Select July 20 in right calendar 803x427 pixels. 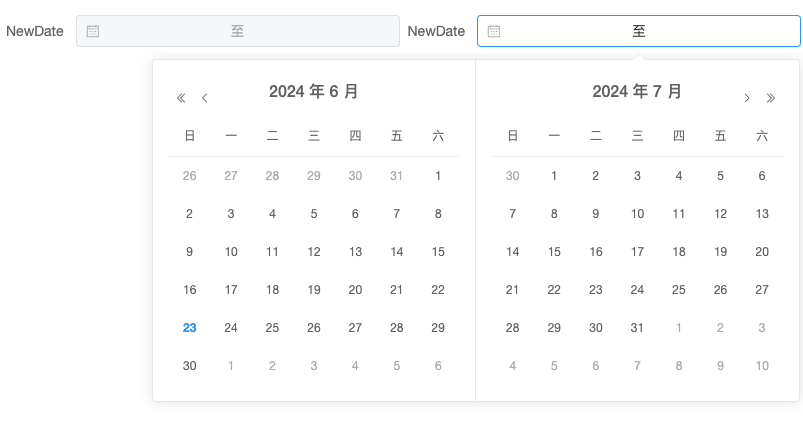click(x=762, y=252)
